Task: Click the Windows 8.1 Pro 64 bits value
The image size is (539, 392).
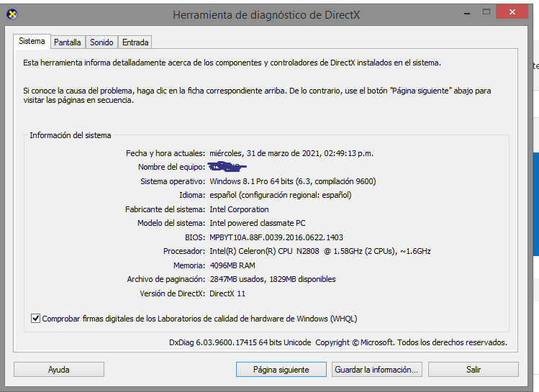Action: 293,181
